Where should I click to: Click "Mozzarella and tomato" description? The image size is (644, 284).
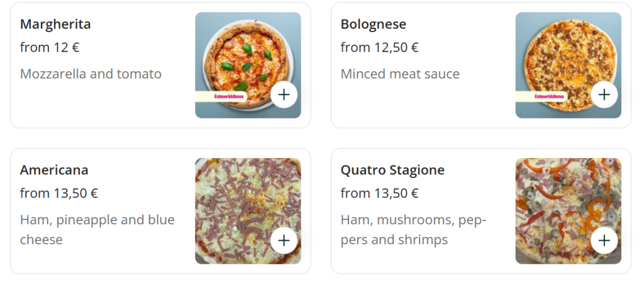click(x=91, y=74)
